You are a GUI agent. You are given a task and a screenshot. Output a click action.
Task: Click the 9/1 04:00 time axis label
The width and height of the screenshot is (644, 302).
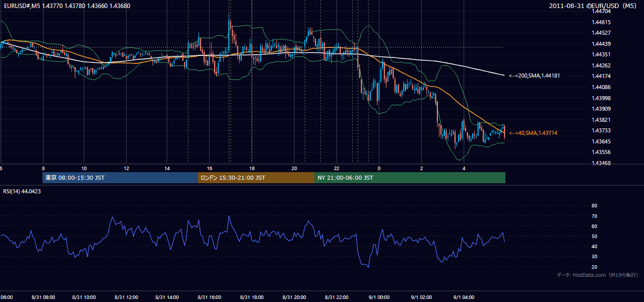coord(464,297)
